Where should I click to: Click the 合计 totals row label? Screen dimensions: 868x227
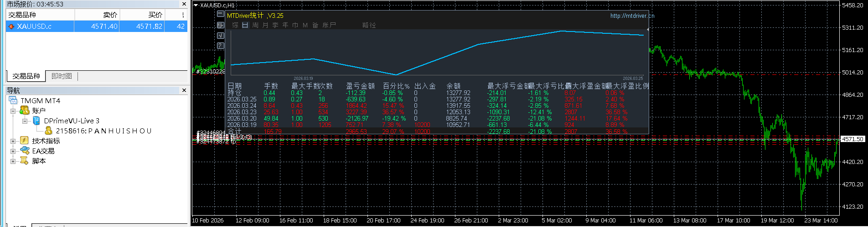coord(234,131)
